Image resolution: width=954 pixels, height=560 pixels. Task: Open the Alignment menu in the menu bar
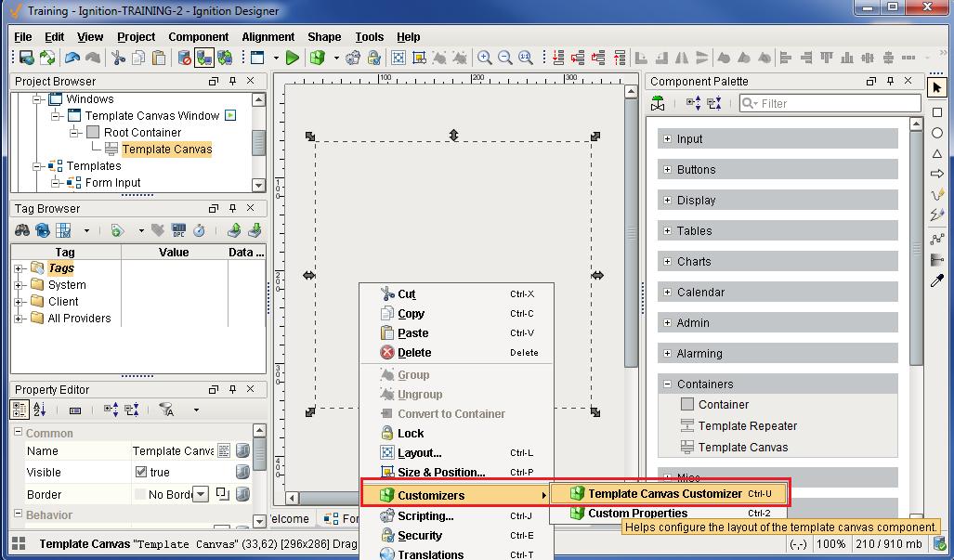pyautogui.click(x=268, y=37)
